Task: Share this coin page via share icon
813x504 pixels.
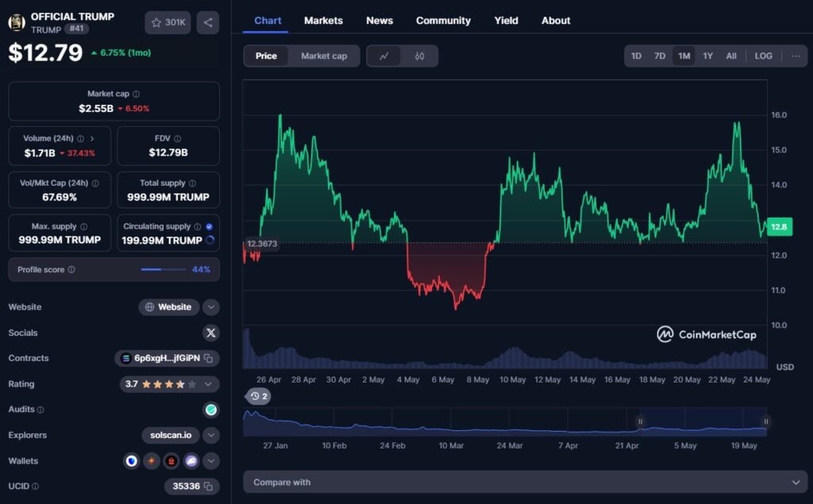Action: click(x=208, y=22)
